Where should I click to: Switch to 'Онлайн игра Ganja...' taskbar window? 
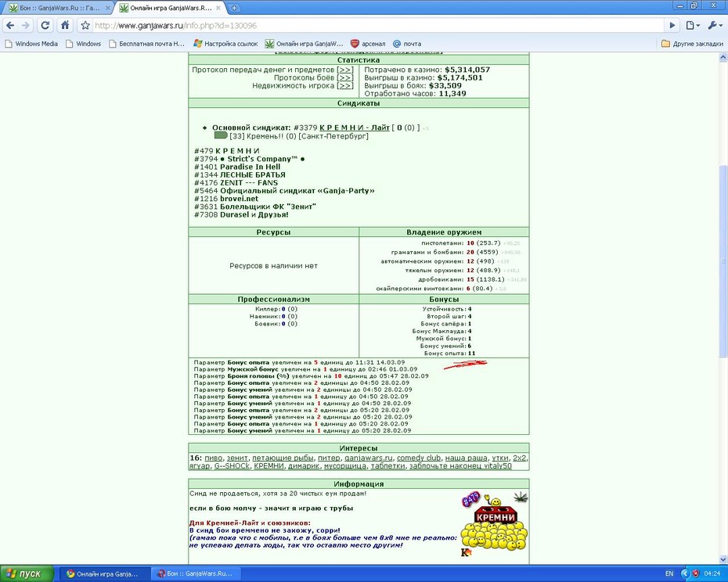click(x=104, y=573)
